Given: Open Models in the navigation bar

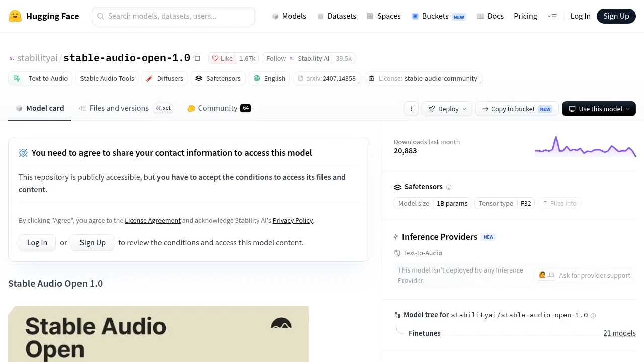Looking at the screenshot, I should pos(289,16).
